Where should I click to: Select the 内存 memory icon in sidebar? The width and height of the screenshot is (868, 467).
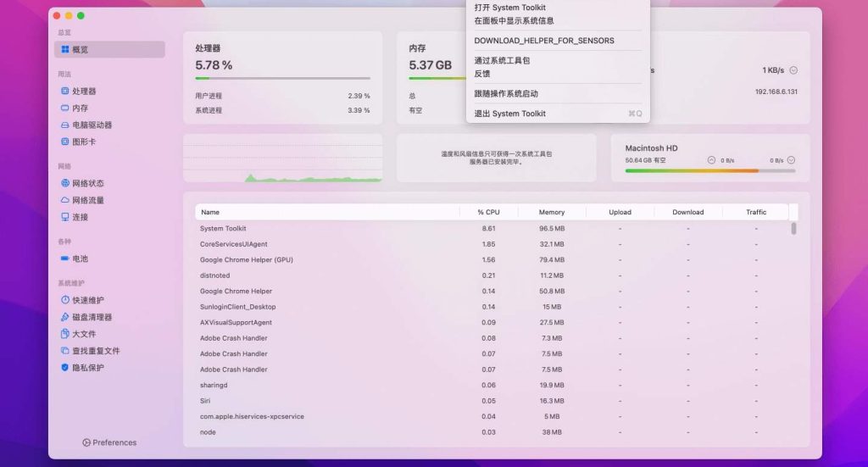point(65,108)
